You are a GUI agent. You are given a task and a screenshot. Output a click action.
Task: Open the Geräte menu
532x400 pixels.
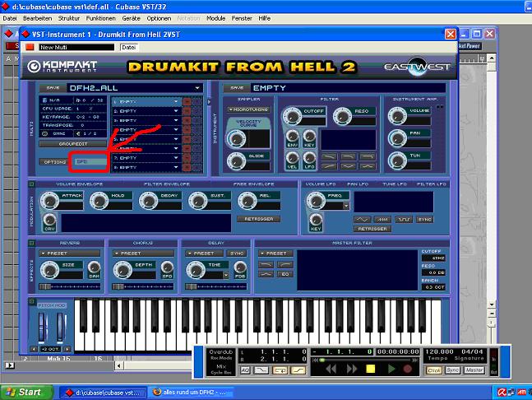pyautogui.click(x=130, y=17)
